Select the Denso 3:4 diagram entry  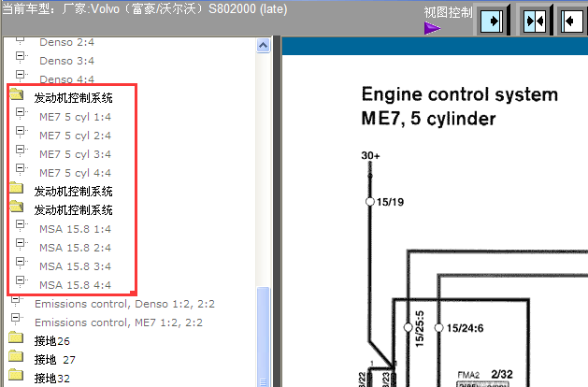[x=66, y=61]
